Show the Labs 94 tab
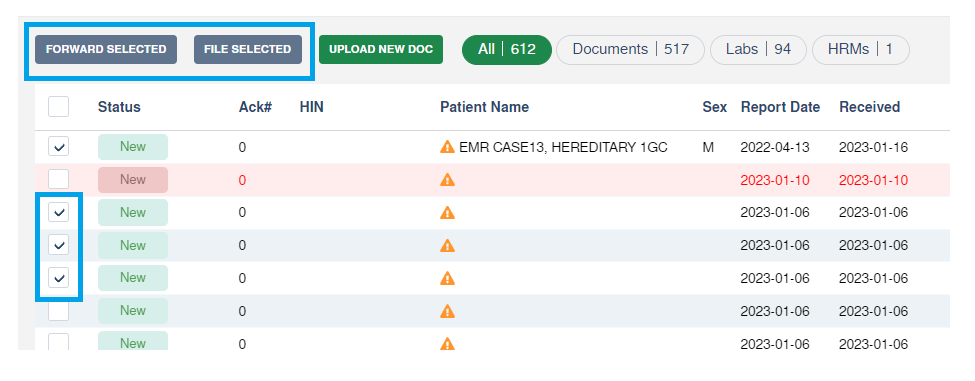 tap(758, 50)
